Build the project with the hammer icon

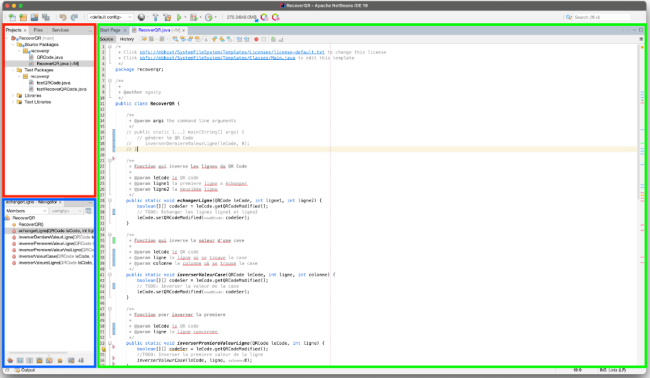point(156,17)
